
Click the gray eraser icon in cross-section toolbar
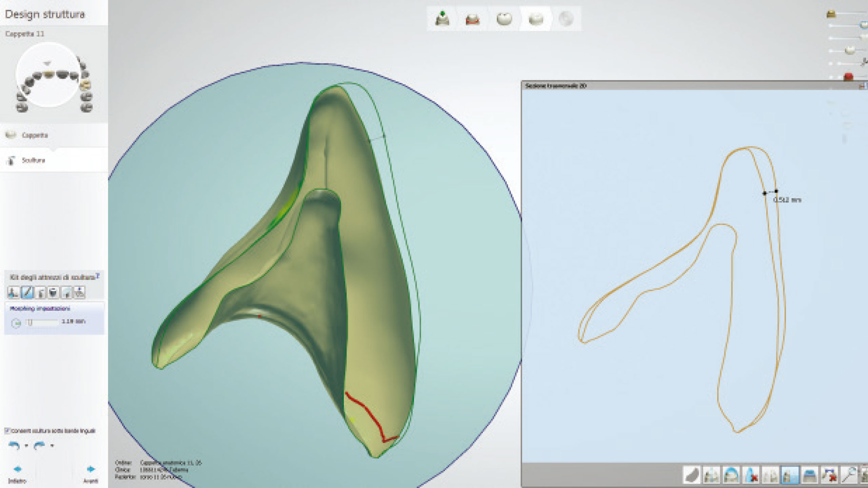(x=692, y=475)
